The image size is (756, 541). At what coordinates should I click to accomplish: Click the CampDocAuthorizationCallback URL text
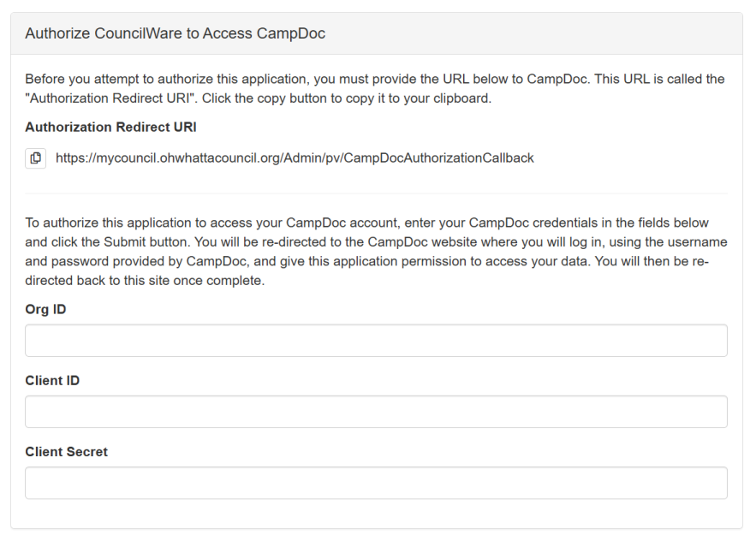click(295, 158)
